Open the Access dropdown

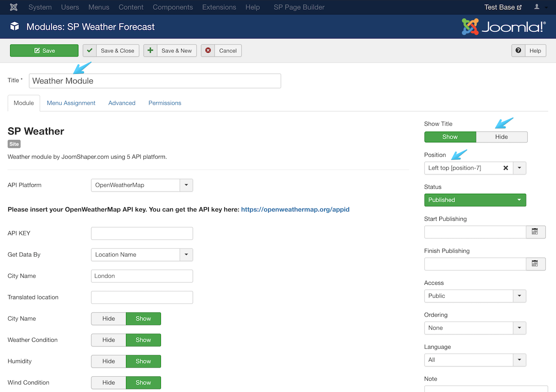pyautogui.click(x=475, y=296)
